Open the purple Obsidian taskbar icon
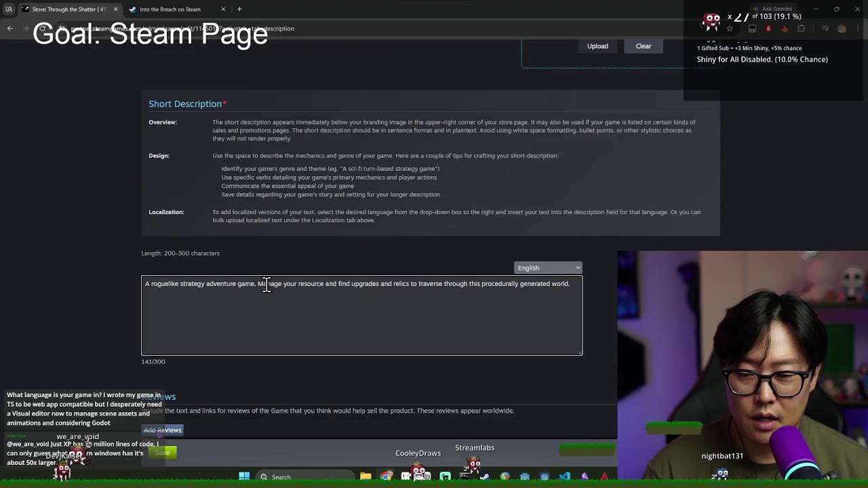Viewport: 868px width, 488px height. click(585, 476)
